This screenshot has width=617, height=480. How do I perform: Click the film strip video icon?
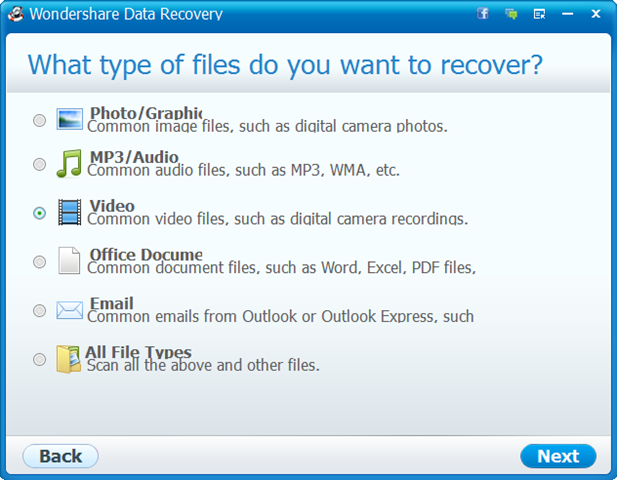pyautogui.click(x=70, y=212)
